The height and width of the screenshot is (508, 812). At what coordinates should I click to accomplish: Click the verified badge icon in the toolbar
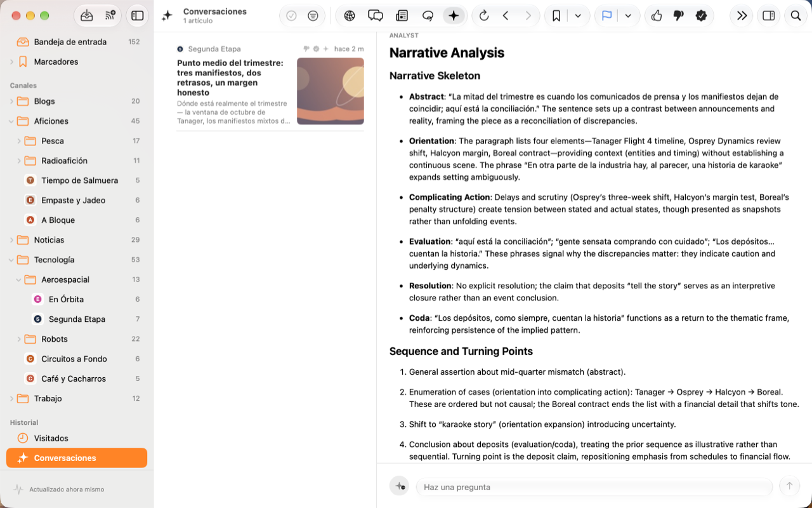coord(701,16)
